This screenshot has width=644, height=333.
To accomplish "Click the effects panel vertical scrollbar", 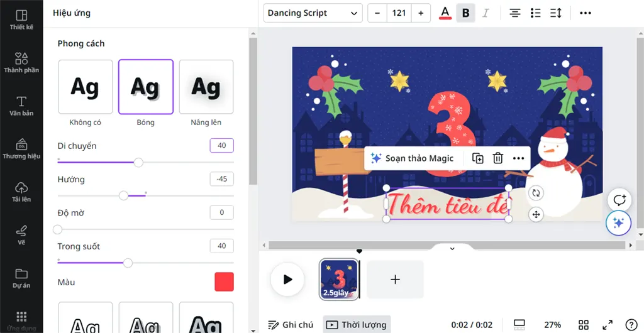I will 253,111.
